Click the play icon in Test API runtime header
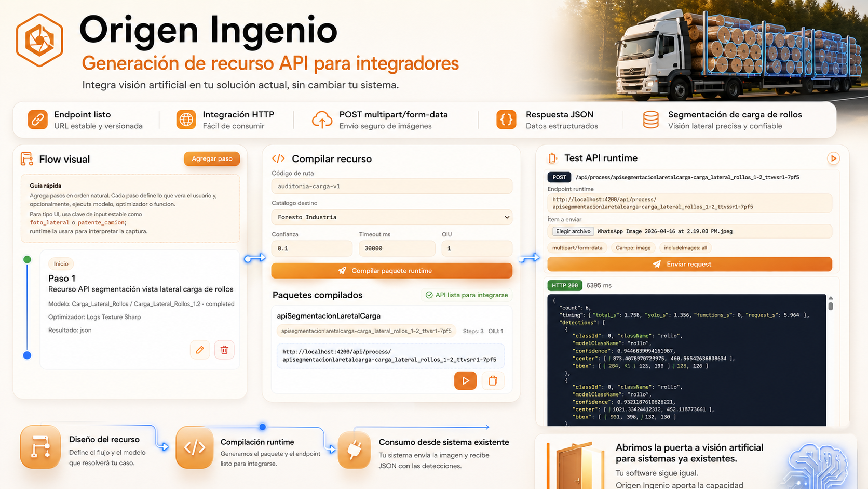 coord(833,158)
